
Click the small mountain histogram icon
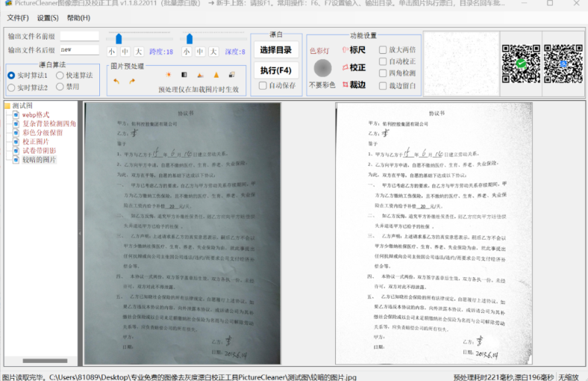[x=200, y=75]
